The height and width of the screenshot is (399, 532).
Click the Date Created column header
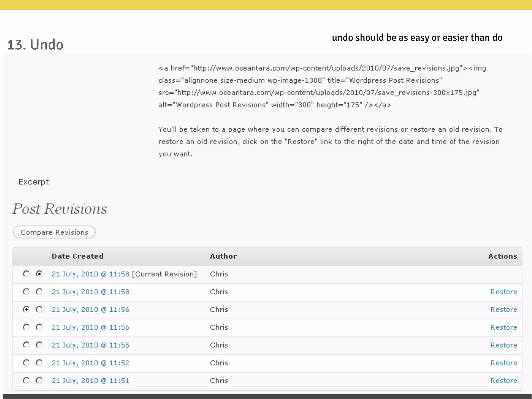(77, 256)
